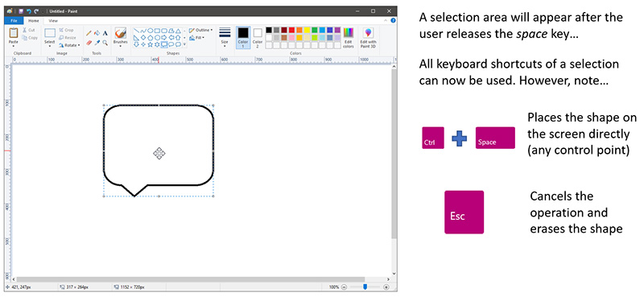This screenshot has height=297, width=644.
Task: Switch to the View tab
Action: [x=53, y=21]
